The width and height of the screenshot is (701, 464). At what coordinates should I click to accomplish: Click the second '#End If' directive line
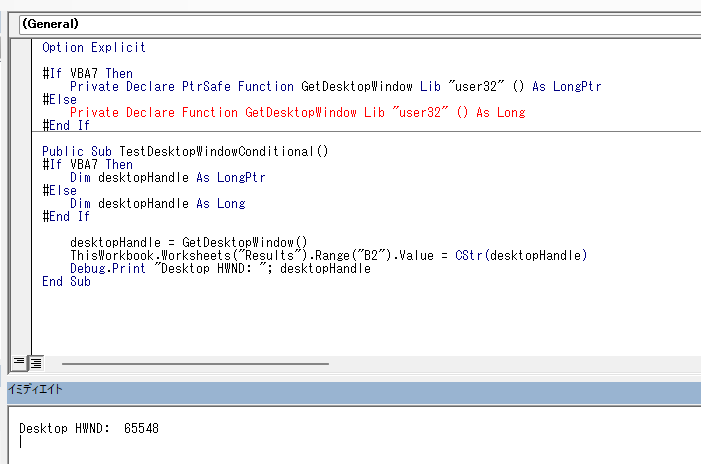coord(66,216)
